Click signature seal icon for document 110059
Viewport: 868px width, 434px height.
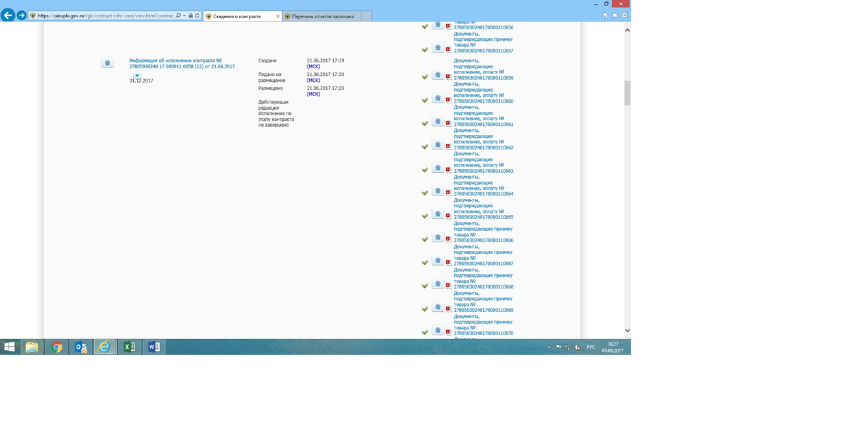tap(438, 75)
